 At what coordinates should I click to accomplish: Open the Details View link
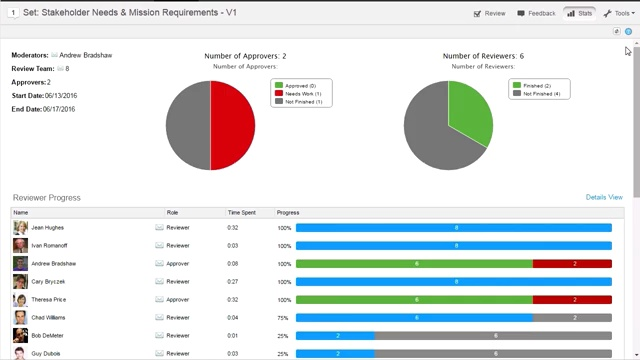[604, 197]
